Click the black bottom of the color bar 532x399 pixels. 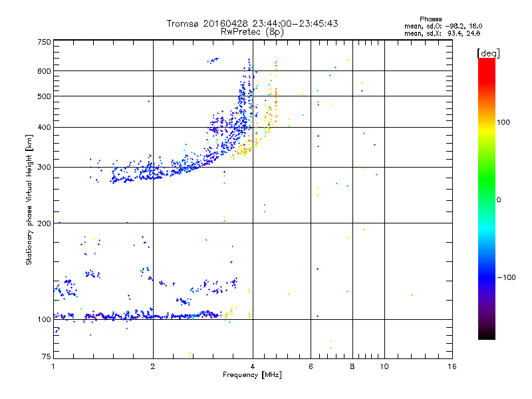[487, 334]
